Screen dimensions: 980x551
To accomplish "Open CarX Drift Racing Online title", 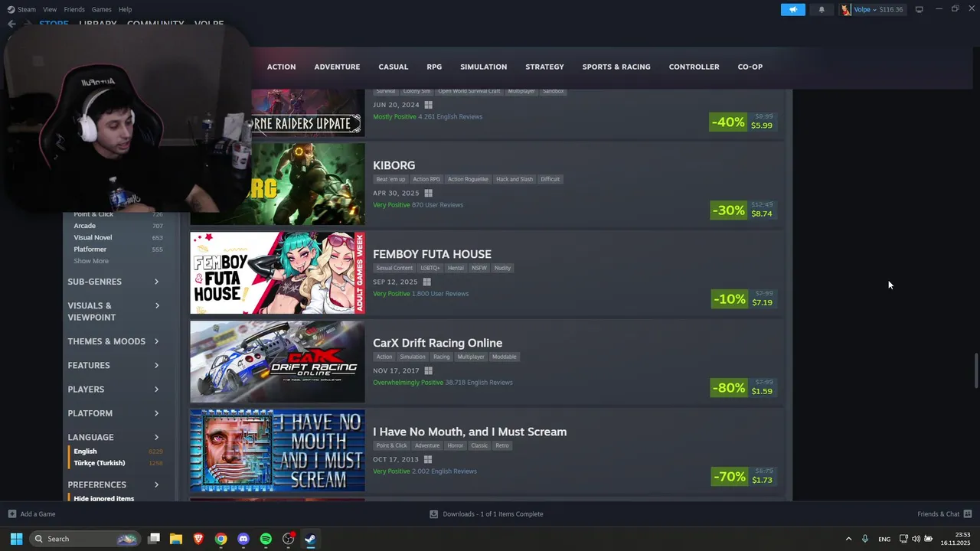I will point(438,343).
